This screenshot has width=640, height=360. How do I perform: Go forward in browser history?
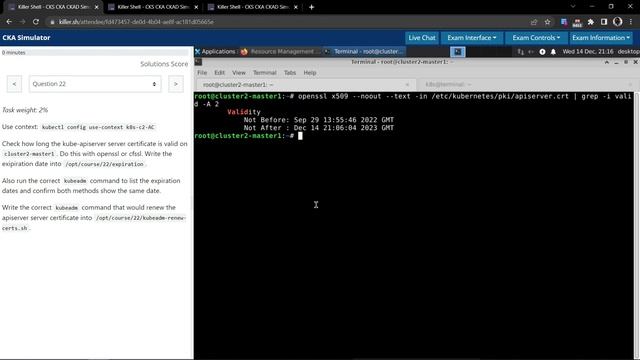(x=22, y=22)
